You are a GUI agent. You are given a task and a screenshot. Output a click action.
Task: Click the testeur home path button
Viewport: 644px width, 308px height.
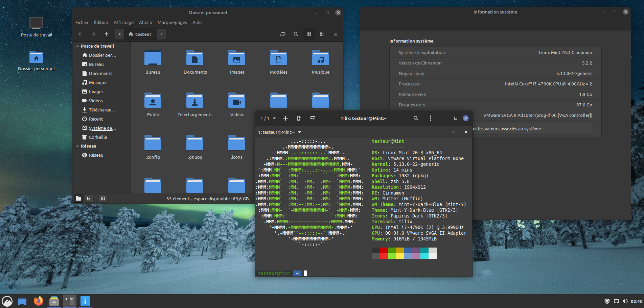click(140, 34)
